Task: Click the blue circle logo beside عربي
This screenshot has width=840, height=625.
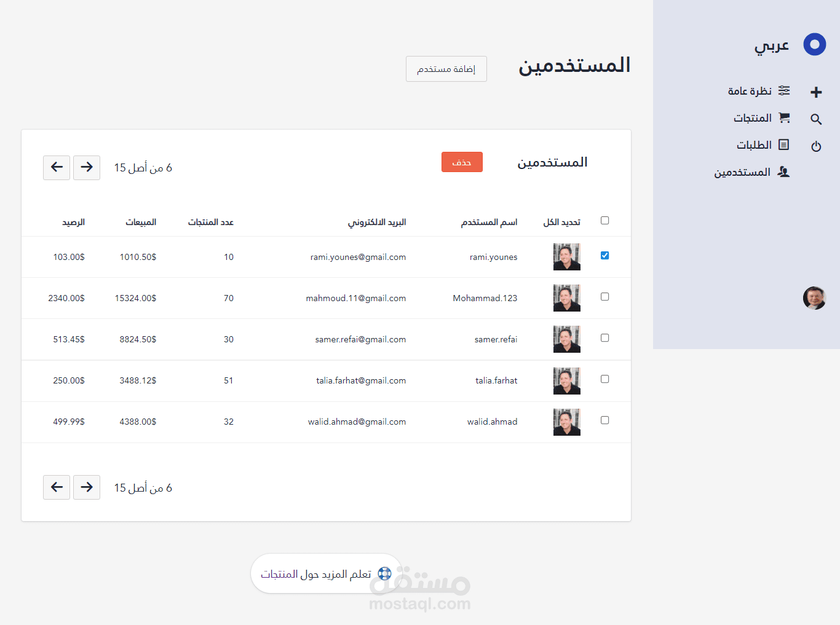Action: point(815,44)
